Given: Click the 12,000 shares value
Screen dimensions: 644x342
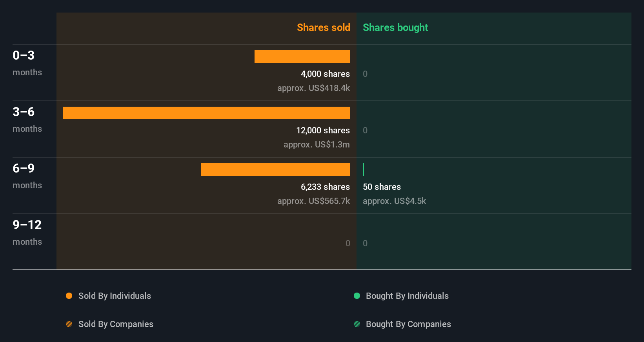Looking at the screenshot, I should coord(323,130).
